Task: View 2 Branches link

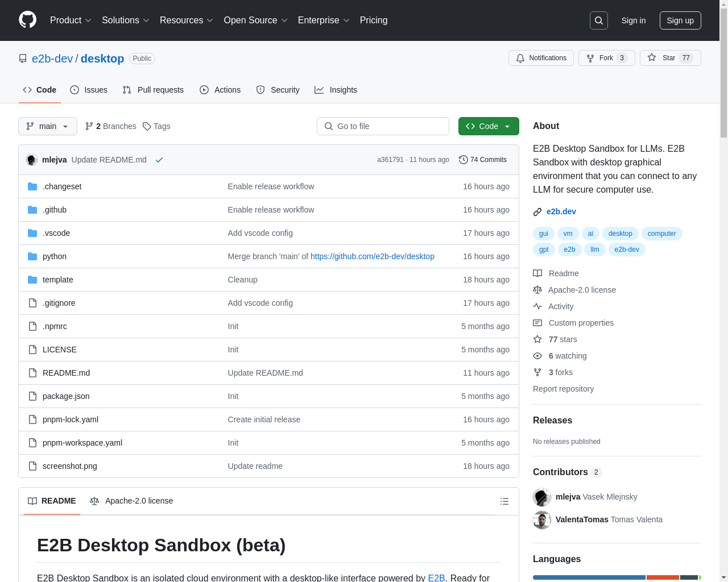Action: tap(111, 126)
